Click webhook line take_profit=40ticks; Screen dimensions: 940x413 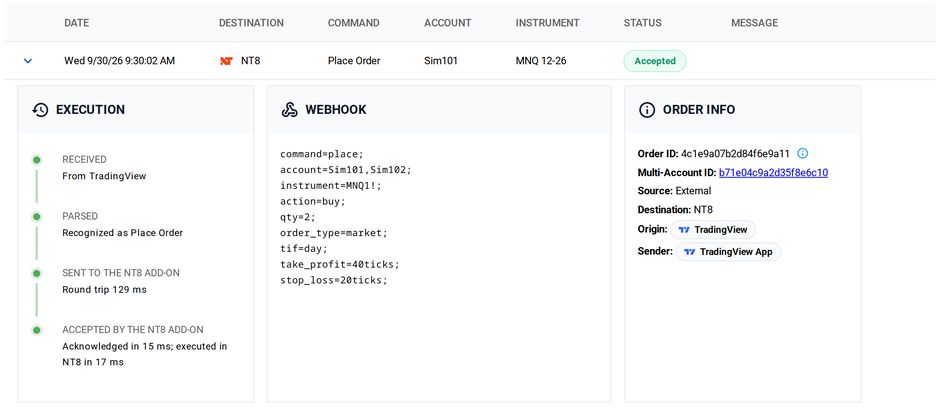click(340, 264)
